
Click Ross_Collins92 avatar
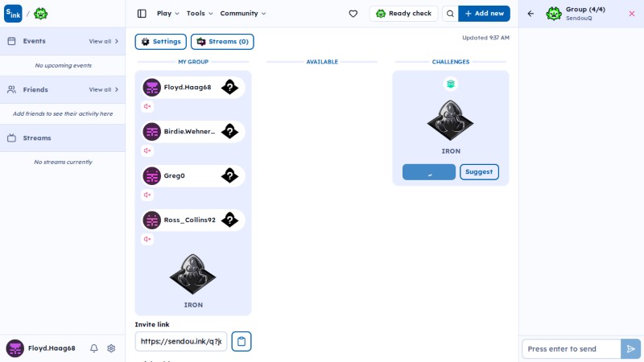pyautogui.click(x=152, y=220)
